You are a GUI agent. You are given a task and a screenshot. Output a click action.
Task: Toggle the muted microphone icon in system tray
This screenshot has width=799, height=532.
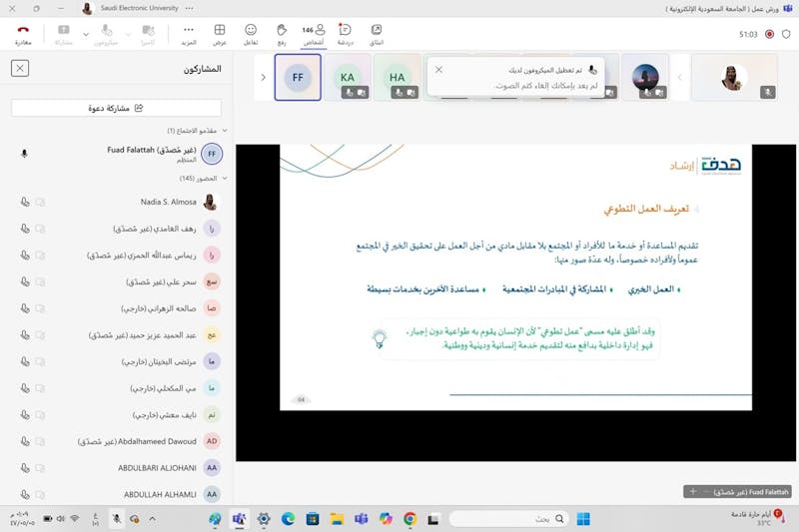tap(117, 519)
